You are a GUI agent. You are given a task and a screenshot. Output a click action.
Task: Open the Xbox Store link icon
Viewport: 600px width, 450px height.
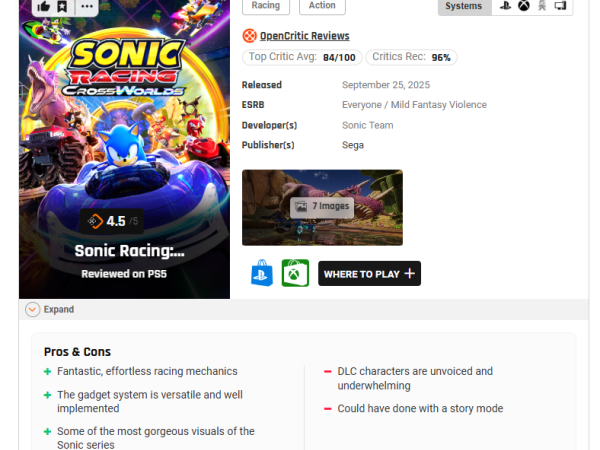point(295,273)
